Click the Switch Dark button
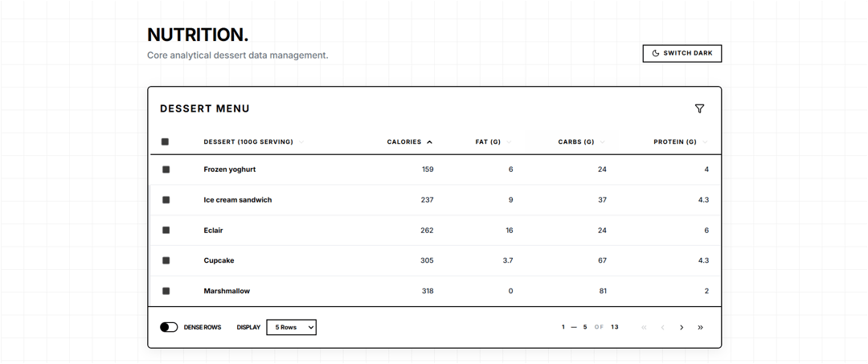 pyautogui.click(x=682, y=54)
